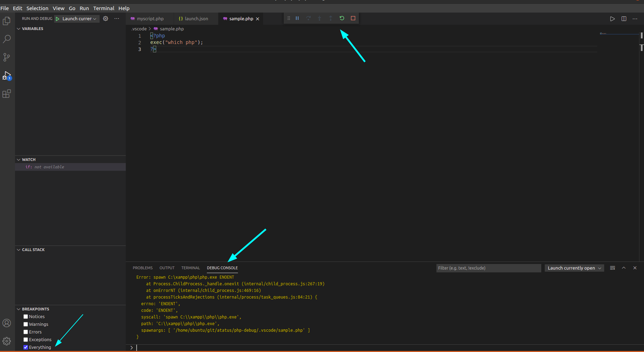Enable the Notices breakpoint checkbox
Screen dimensions: 644x352
pyautogui.click(x=26, y=316)
